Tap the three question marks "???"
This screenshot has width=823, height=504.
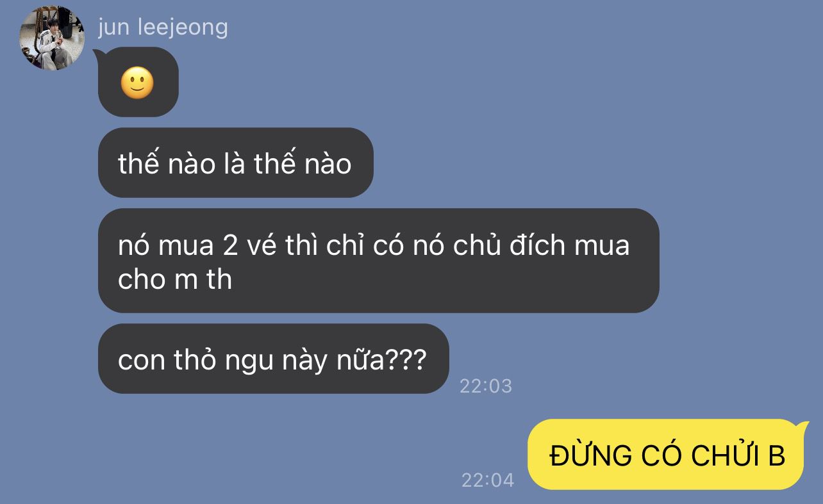point(406,361)
